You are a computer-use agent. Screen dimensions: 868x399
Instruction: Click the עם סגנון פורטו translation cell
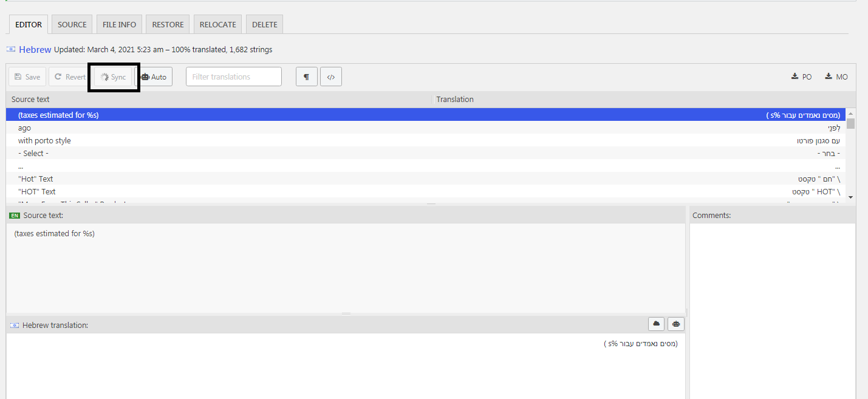(818, 140)
